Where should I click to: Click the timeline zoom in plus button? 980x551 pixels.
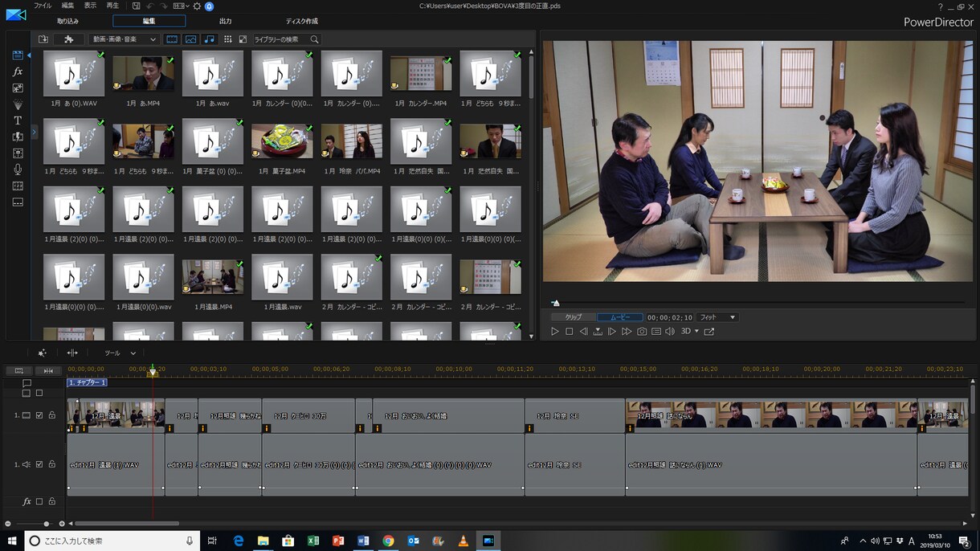click(62, 524)
